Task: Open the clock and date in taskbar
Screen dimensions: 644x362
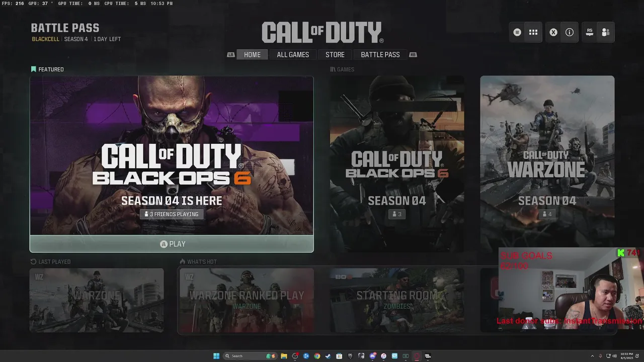Action: tap(627, 356)
